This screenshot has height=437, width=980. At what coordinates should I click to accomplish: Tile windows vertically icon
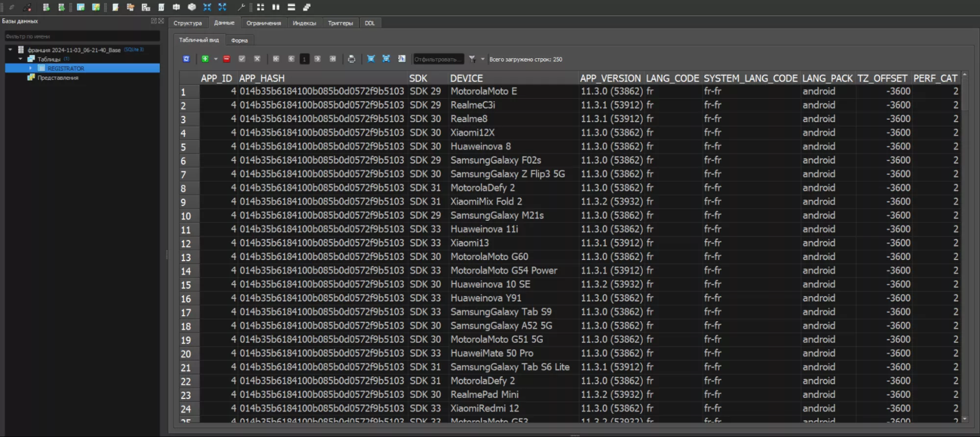pos(276,7)
